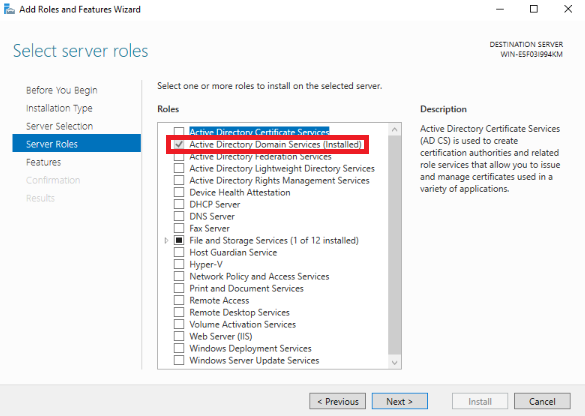Viewport: 585px width, 416px height.
Task: Expand File and Storage Services tree
Action: click(x=166, y=241)
